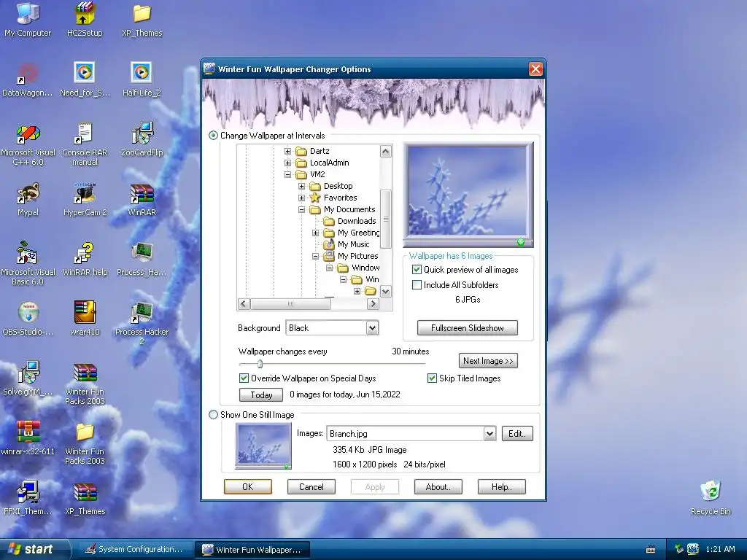747x560 pixels.
Task: Expand the Desktop folder node
Action: 301,186
